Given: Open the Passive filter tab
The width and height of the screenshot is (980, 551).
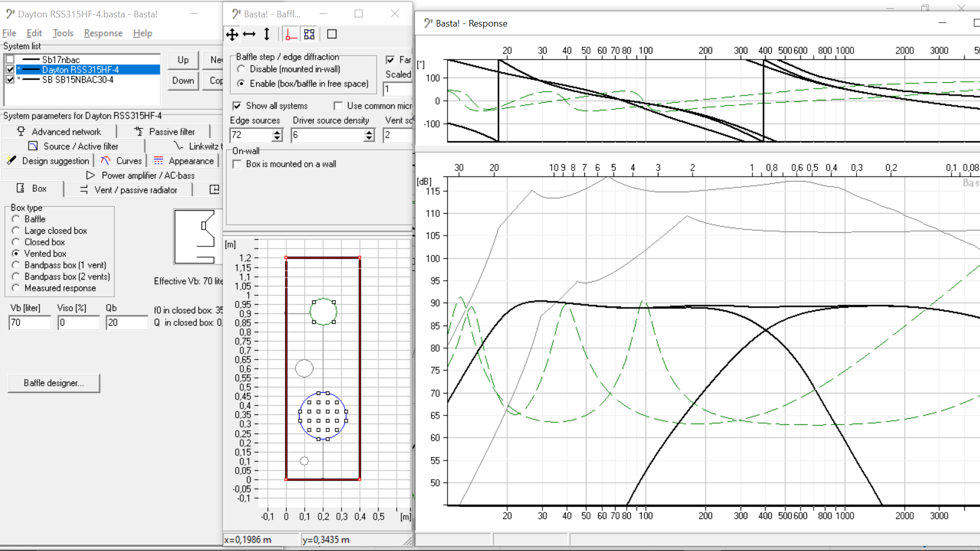Looking at the screenshot, I should pyautogui.click(x=164, y=132).
